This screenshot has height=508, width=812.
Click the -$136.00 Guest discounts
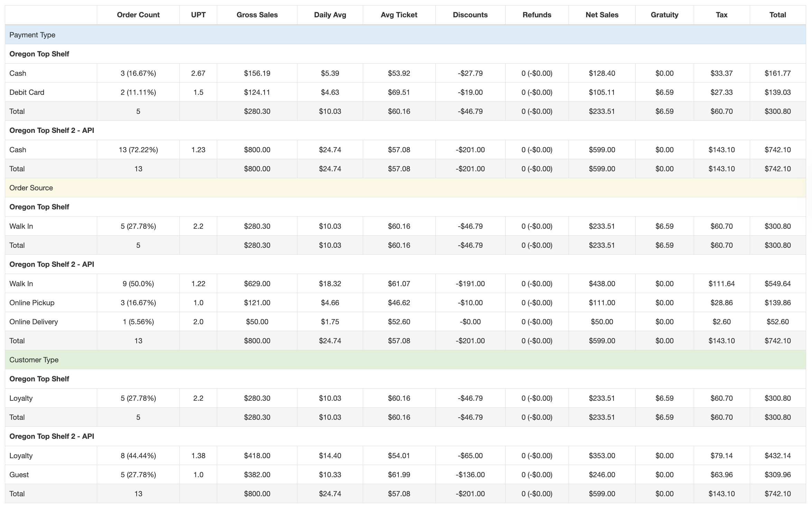click(x=470, y=474)
